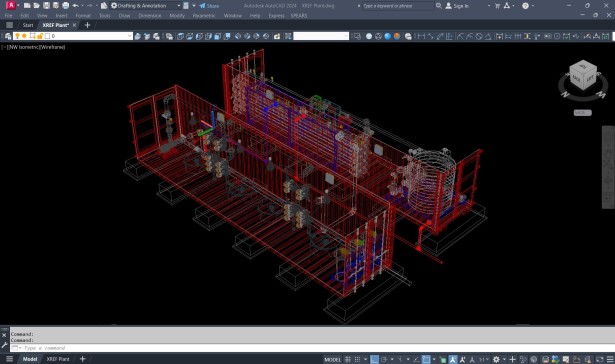Open the Sign In dropdown arrow
The height and width of the screenshot is (364, 615).
[x=488, y=6]
